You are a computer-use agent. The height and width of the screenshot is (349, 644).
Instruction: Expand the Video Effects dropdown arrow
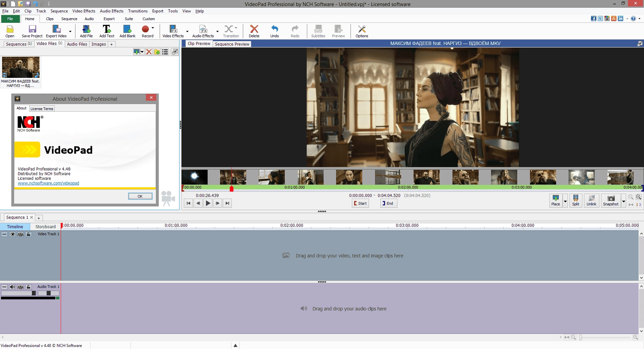tap(187, 31)
